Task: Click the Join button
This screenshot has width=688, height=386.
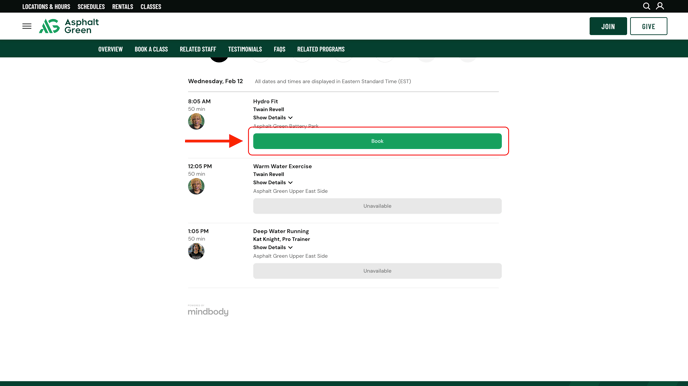Action: point(608,26)
